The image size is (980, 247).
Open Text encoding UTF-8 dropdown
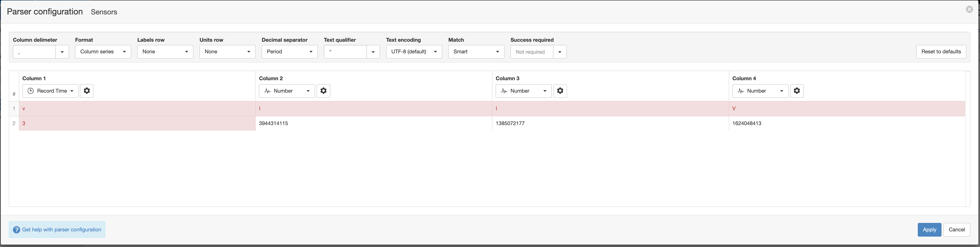[x=414, y=52]
